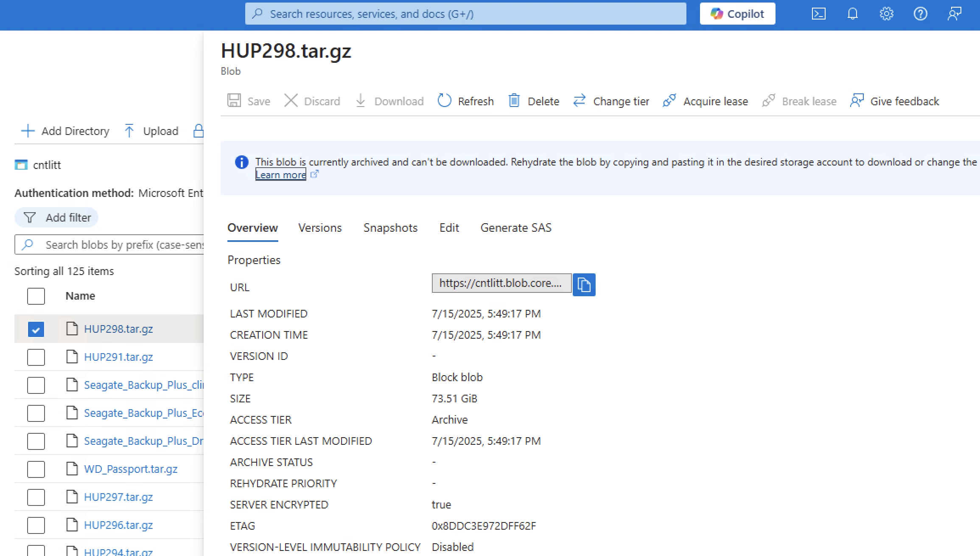980x556 pixels.
Task: Open the HUP297.tar.gz blob link
Action: click(118, 497)
